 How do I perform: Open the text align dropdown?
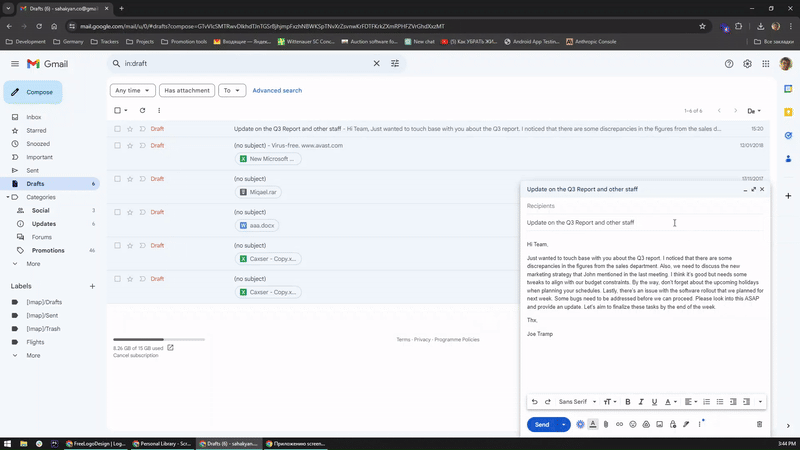(690, 402)
